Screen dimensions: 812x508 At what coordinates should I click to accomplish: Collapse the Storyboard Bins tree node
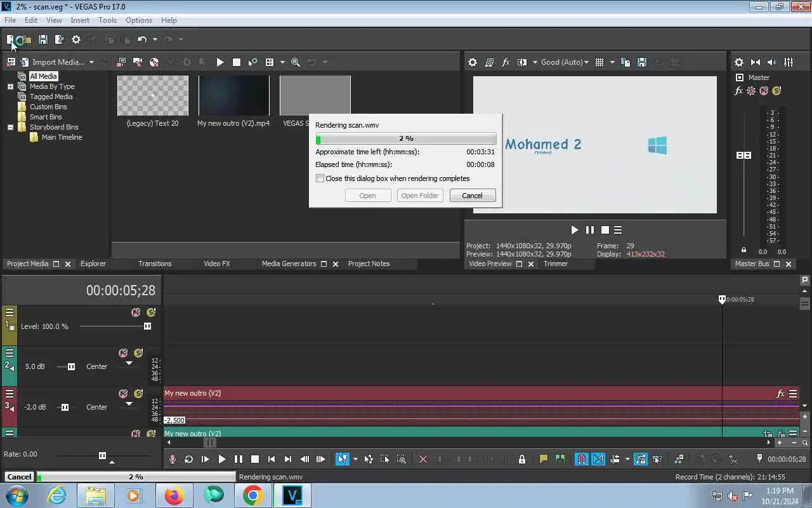click(x=10, y=127)
